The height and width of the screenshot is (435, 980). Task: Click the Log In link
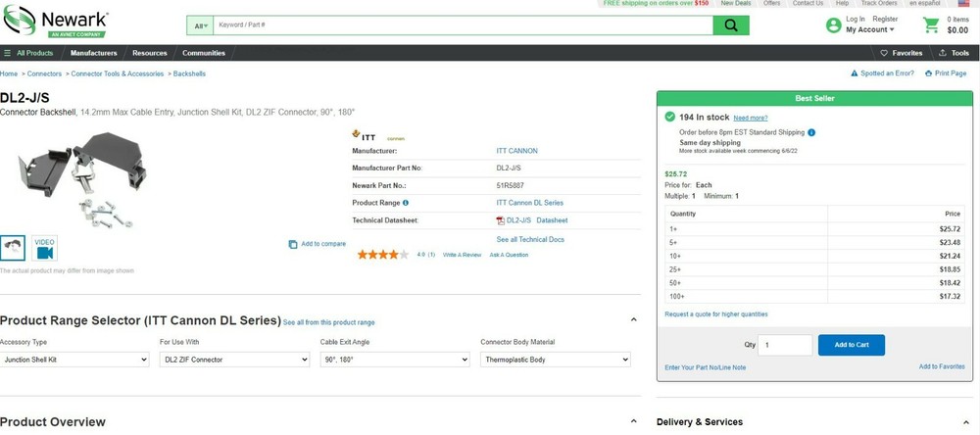pyautogui.click(x=856, y=20)
